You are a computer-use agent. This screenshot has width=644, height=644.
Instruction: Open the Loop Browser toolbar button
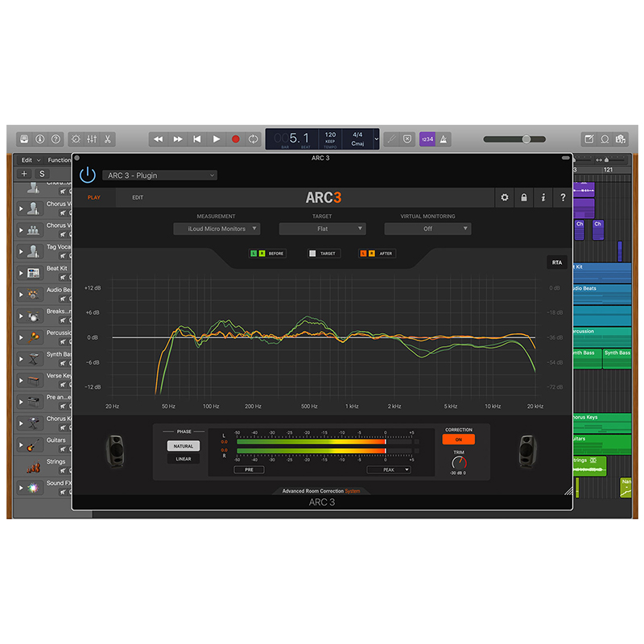pyautogui.click(x=605, y=139)
